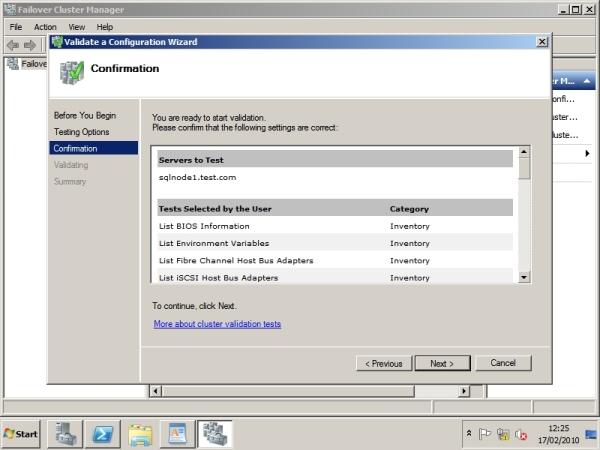Open Windows Explorer folder taskbar icon

pyautogui.click(x=140, y=434)
